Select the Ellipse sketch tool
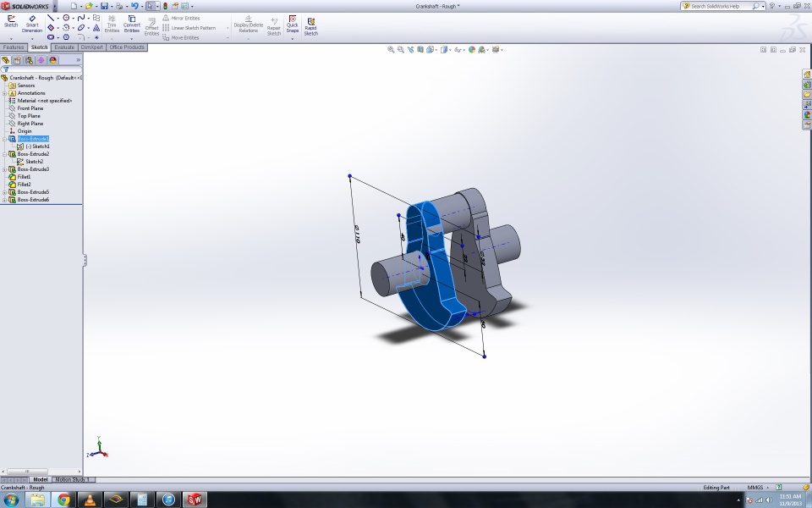 [81, 27]
